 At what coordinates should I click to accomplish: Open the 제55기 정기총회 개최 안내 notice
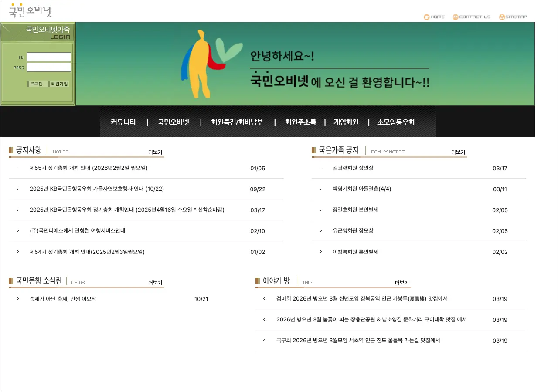point(88,168)
